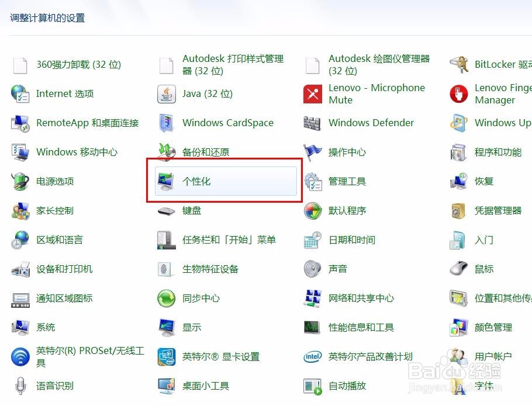Click the 同步中心 green icon
Screen dimensions: 532x406
coord(166,299)
